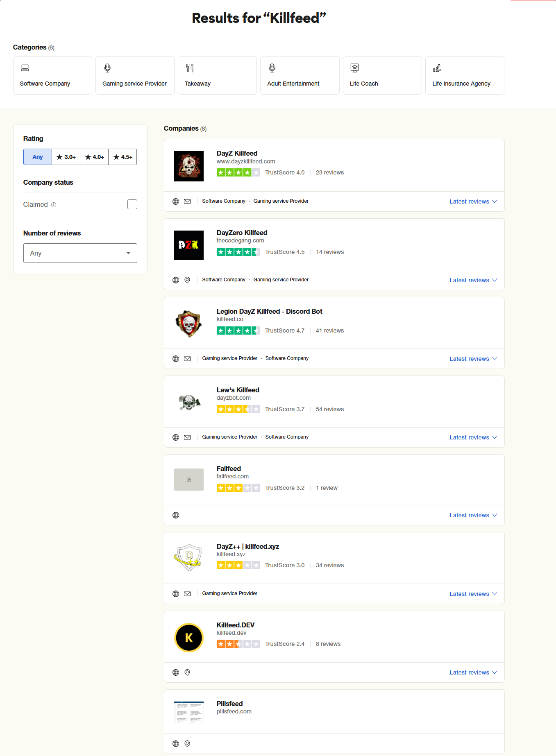Screen dimensions: 556x756
Task: Show info tooltip icon next to Claimed
Action: point(54,205)
